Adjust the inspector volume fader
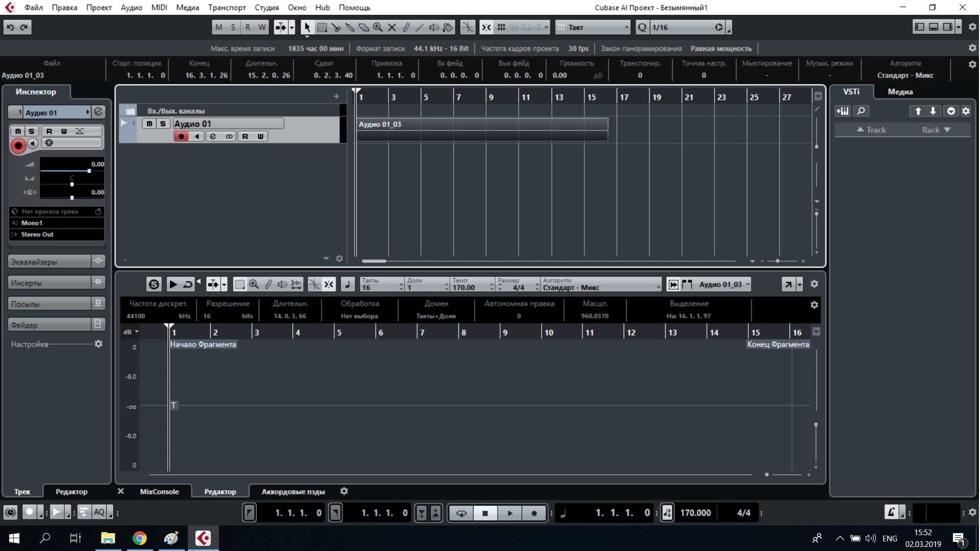The image size is (980, 551). 89,171
